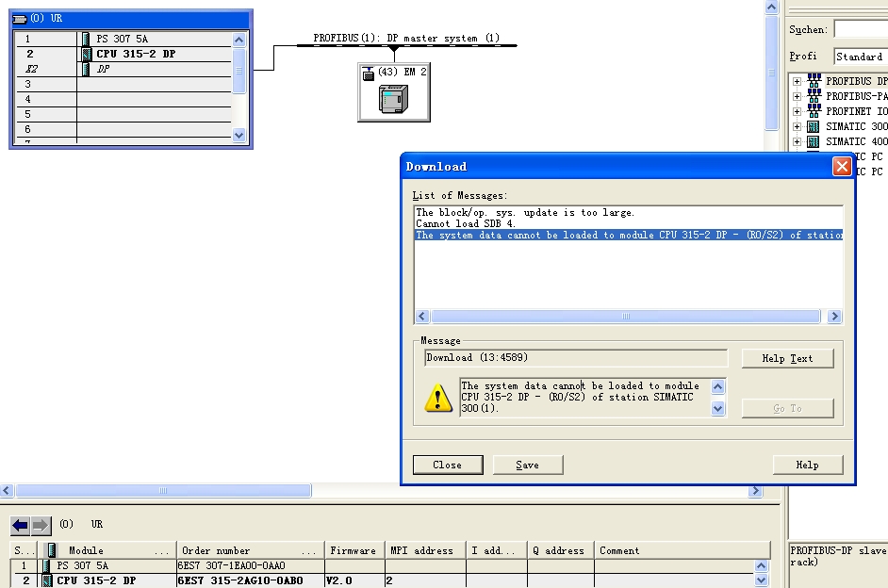The width and height of the screenshot is (888, 588).
Task: Click the back navigation arrow icon
Action: (21, 526)
